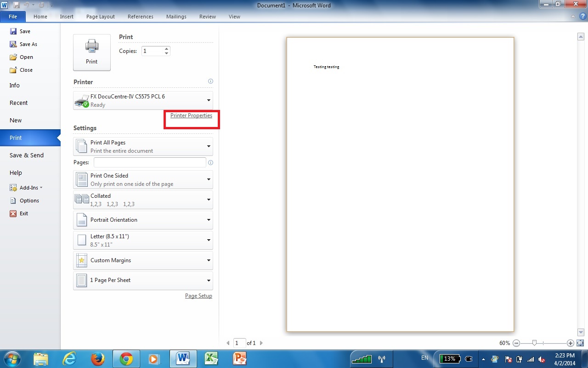Click the Pages range input field
The width and height of the screenshot is (588, 368).
coord(150,162)
